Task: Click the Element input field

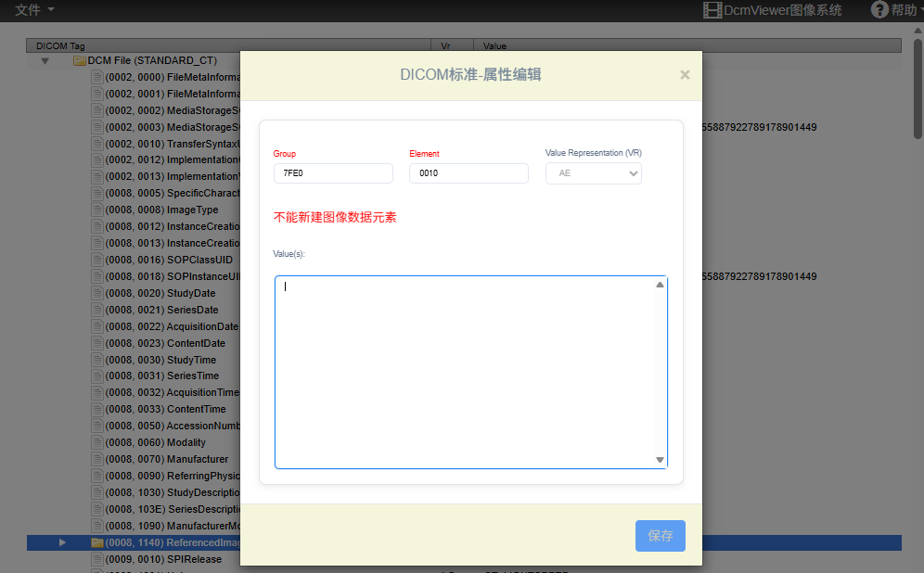Action: point(468,173)
